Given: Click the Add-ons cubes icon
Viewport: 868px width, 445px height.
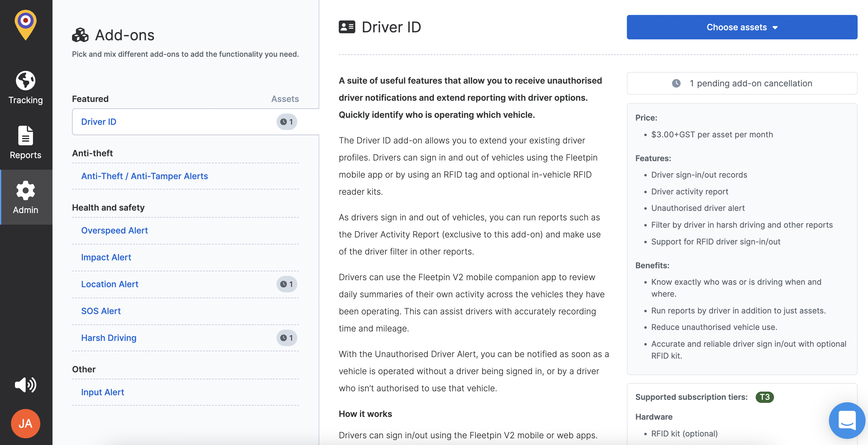Looking at the screenshot, I should pyautogui.click(x=80, y=35).
